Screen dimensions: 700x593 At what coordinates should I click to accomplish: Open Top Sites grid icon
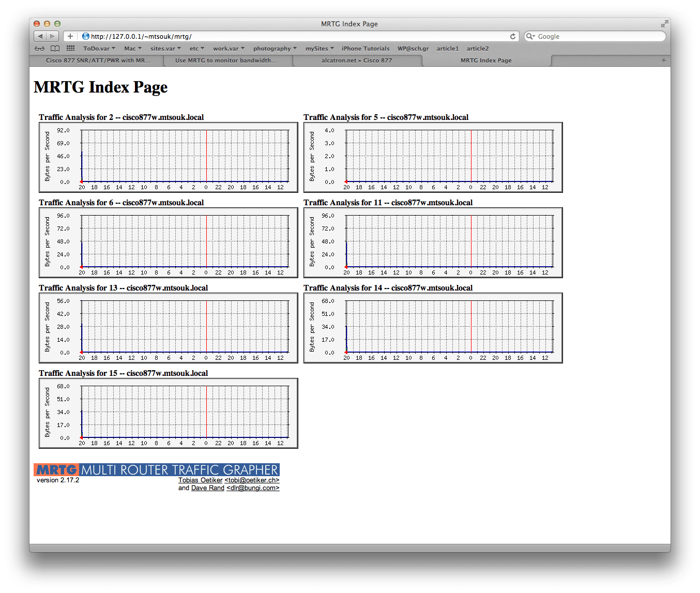tap(70, 49)
